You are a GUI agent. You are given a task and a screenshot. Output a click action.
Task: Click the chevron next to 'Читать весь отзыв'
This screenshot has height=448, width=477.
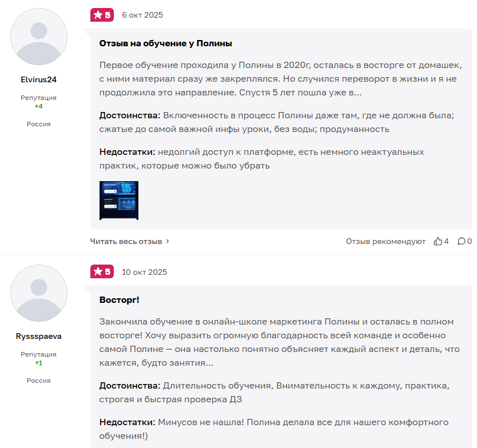point(166,241)
